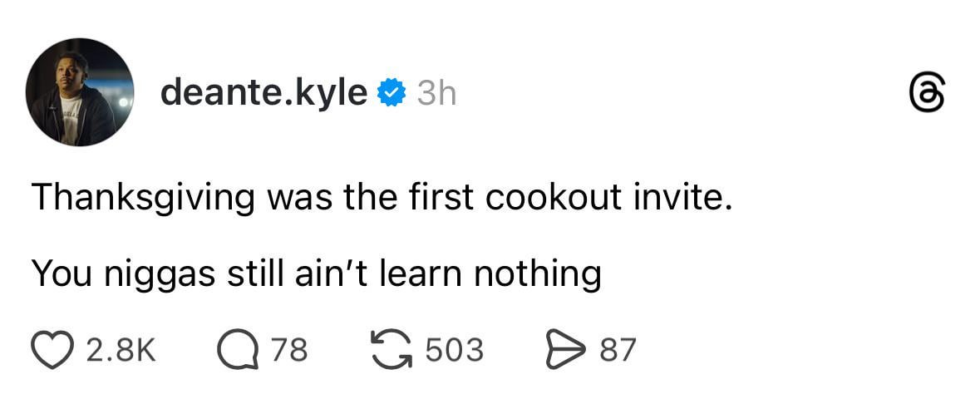Click the 87 shares count

(617, 350)
